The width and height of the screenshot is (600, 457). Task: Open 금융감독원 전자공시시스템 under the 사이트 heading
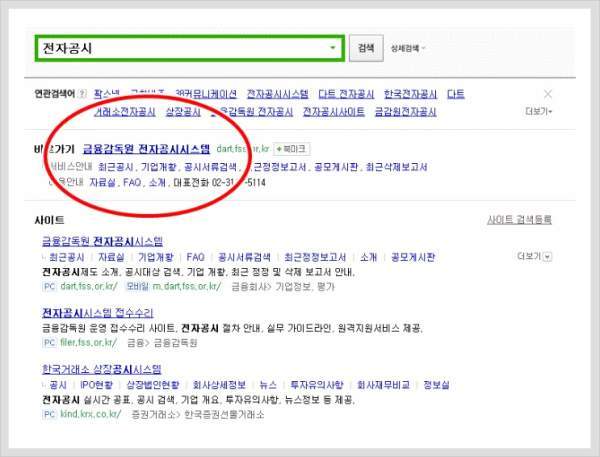103,241
